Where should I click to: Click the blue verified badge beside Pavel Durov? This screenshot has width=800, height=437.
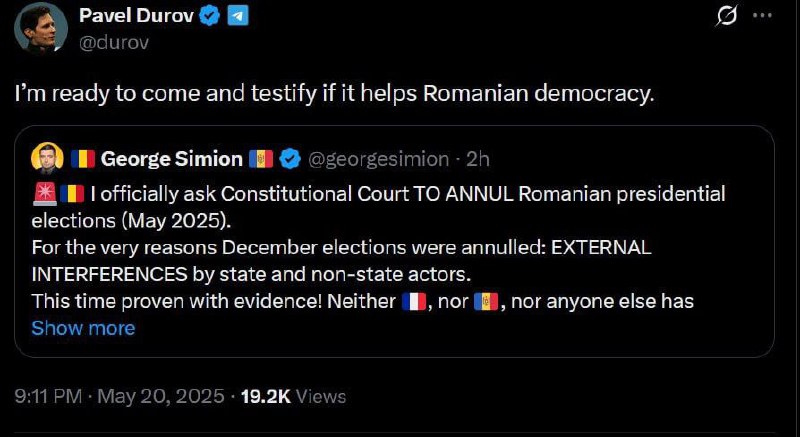point(209,16)
